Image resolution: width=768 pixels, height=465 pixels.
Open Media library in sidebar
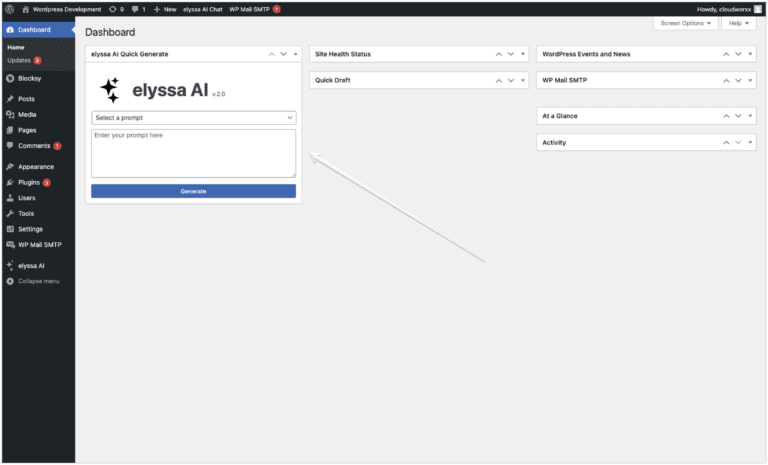tap(39, 115)
